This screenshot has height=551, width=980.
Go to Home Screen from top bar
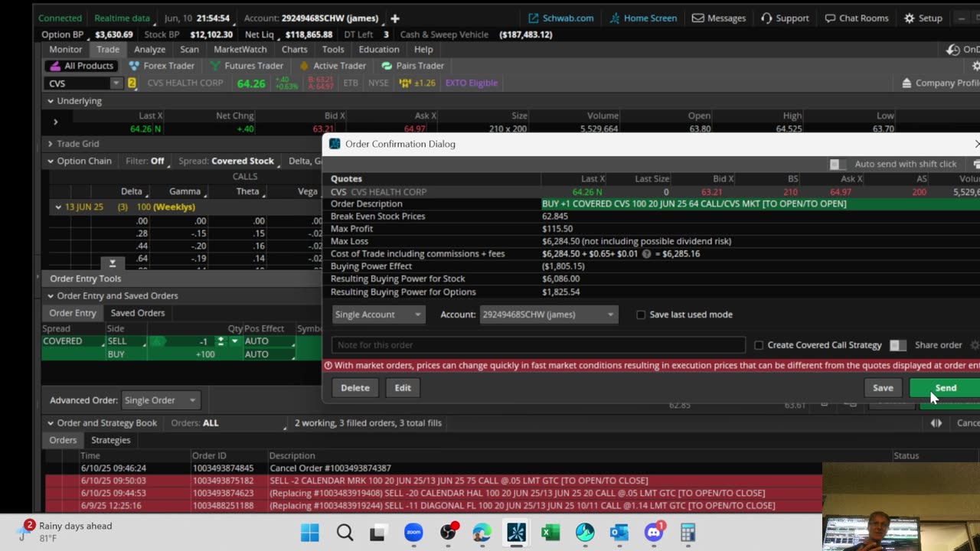642,18
